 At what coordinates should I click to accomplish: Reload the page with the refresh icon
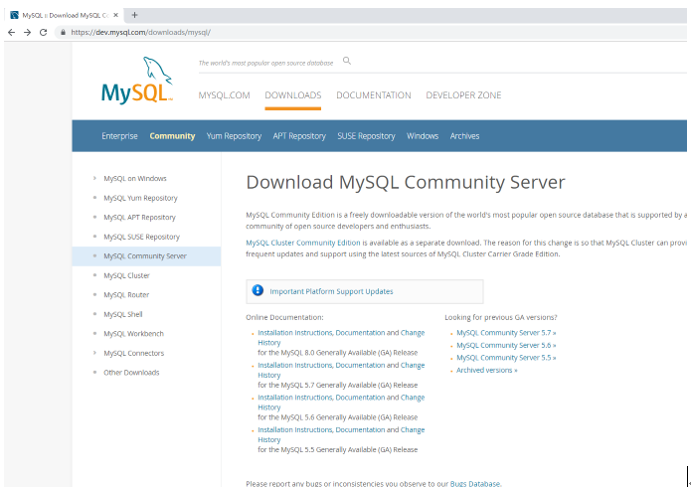(x=43, y=32)
